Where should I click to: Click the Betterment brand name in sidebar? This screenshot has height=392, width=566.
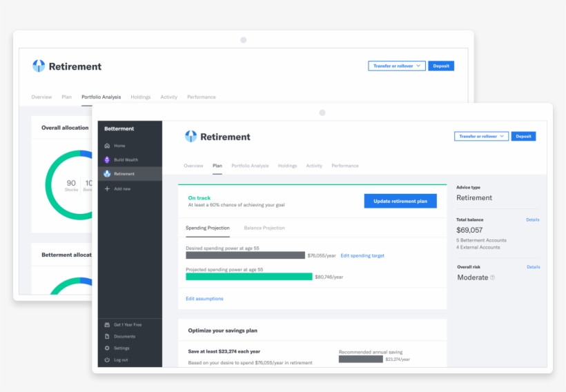click(119, 128)
